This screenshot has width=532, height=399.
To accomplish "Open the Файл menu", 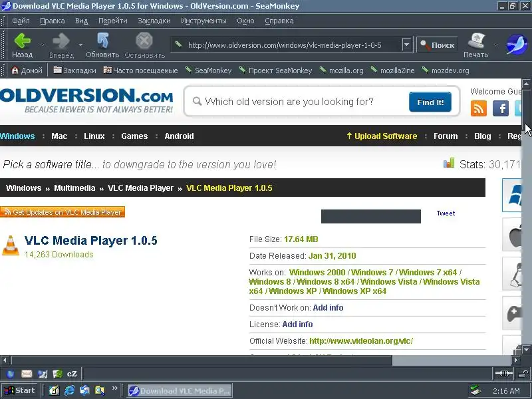I will point(21,21).
